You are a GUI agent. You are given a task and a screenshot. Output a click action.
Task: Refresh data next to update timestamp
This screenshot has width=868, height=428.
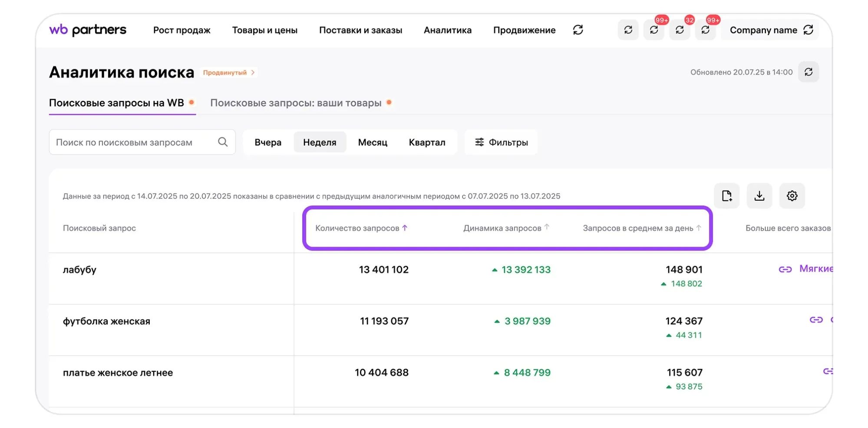808,72
